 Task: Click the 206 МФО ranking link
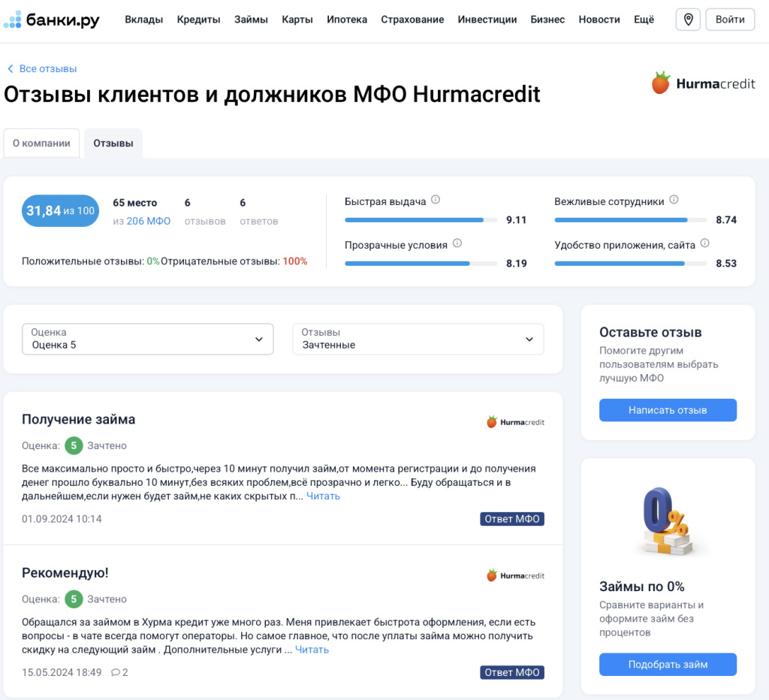click(x=148, y=221)
